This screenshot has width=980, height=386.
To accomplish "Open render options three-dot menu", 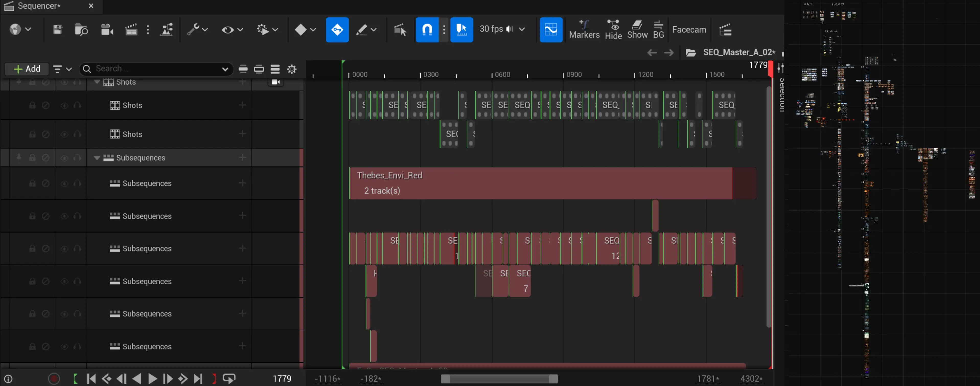I will pos(148,29).
